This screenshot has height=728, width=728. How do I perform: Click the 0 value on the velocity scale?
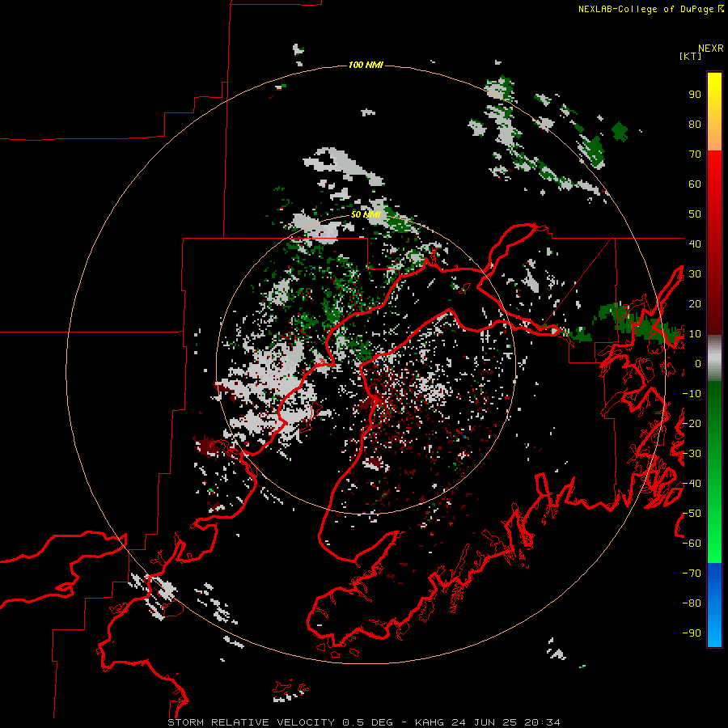coord(698,364)
